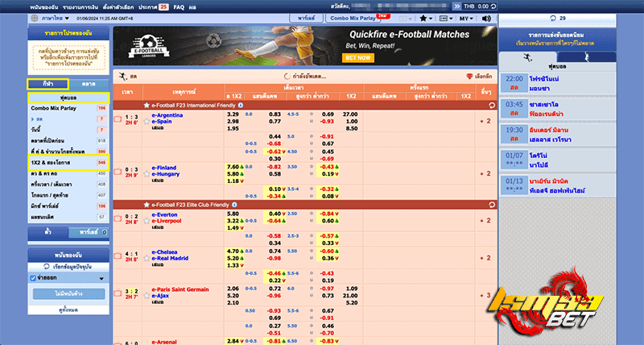Open the Thai language selector dropdown
Screen dimensions: 644x345
[56, 19]
